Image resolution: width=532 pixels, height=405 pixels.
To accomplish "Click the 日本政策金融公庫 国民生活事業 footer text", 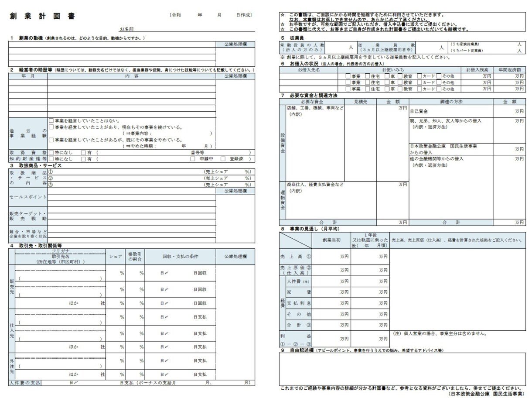I will tap(487, 394).
